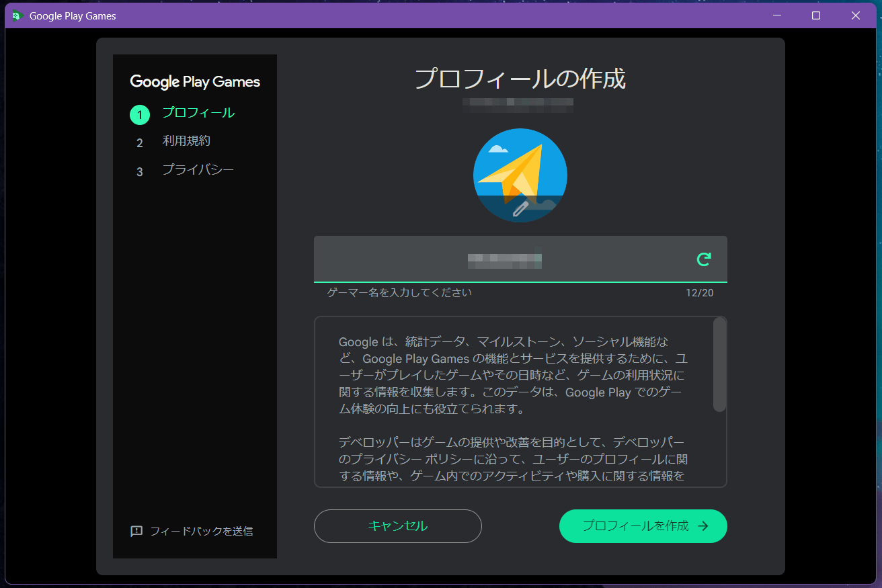Click the arrow icon on the プロフィールを作成 button
This screenshot has height=588, width=882.
pyautogui.click(x=703, y=526)
